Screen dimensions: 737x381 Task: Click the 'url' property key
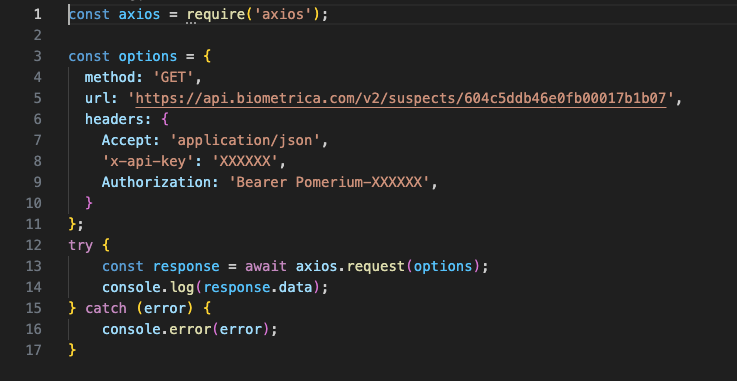97,98
